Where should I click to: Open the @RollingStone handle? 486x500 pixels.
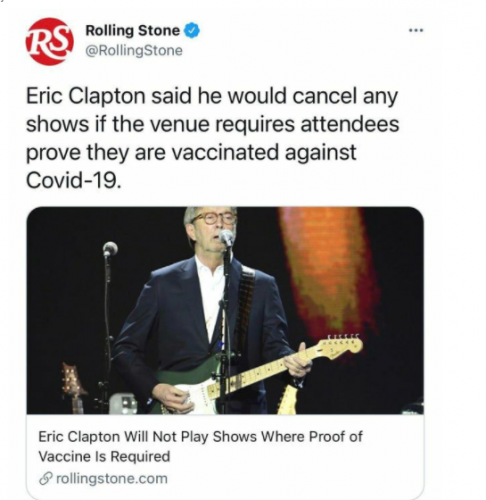(x=134, y=51)
